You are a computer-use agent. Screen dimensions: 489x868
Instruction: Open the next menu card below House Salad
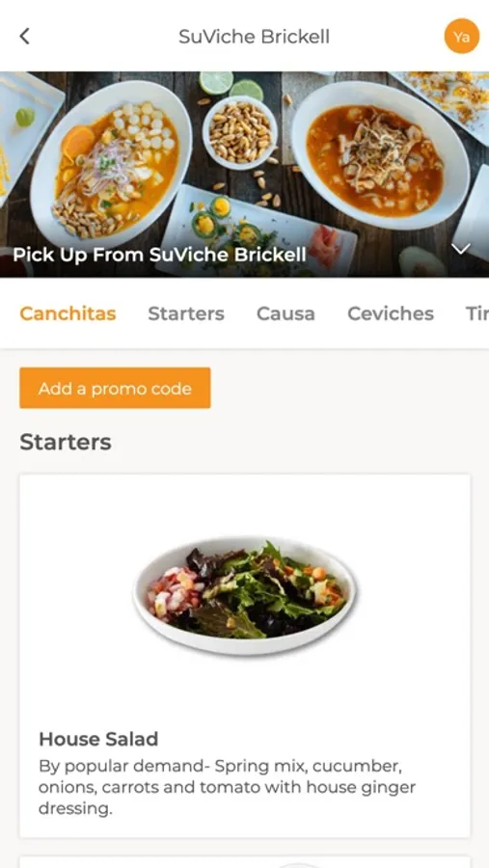[245, 862]
